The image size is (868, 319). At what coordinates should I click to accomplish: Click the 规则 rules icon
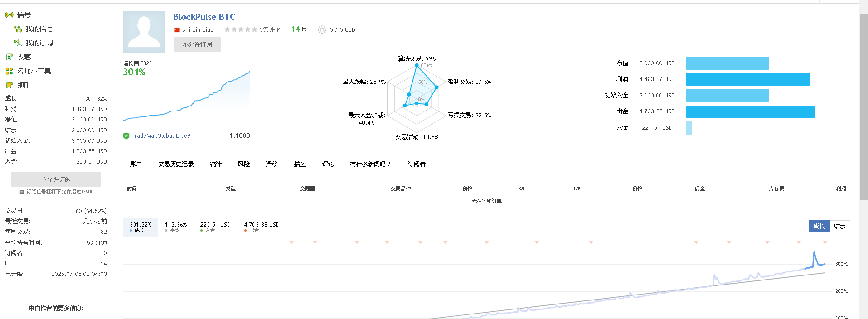(x=9, y=85)
